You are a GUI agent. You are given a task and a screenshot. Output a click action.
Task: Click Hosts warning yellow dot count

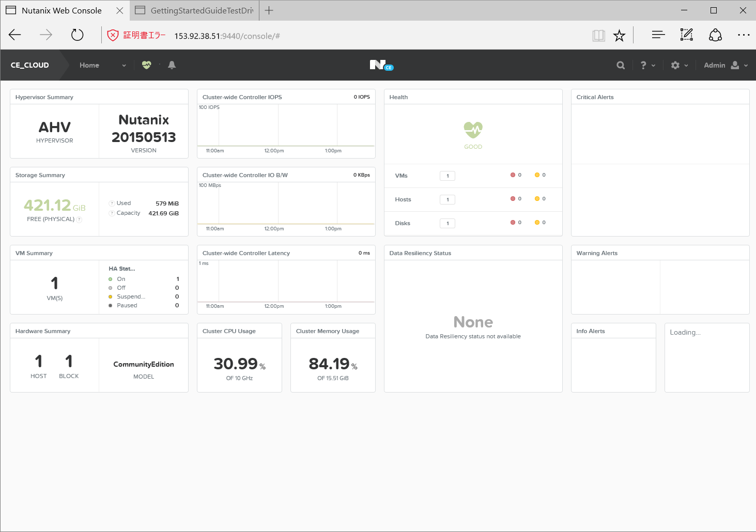click(x=540, y=199)
